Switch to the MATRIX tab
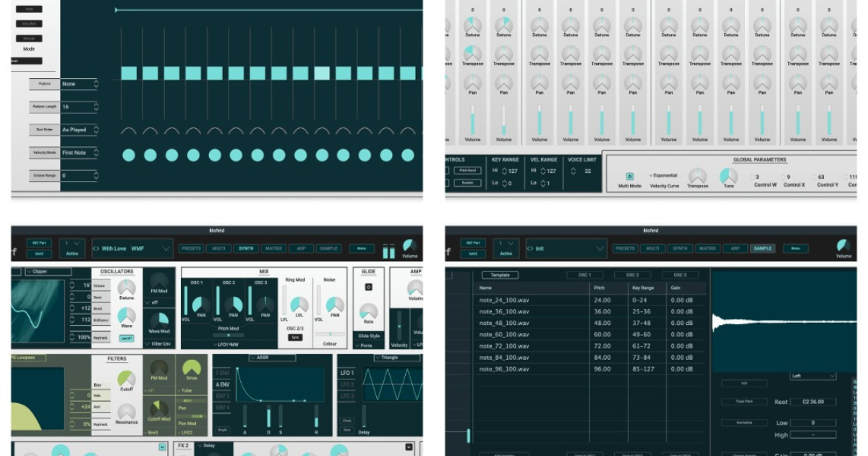 coord(274,248)
